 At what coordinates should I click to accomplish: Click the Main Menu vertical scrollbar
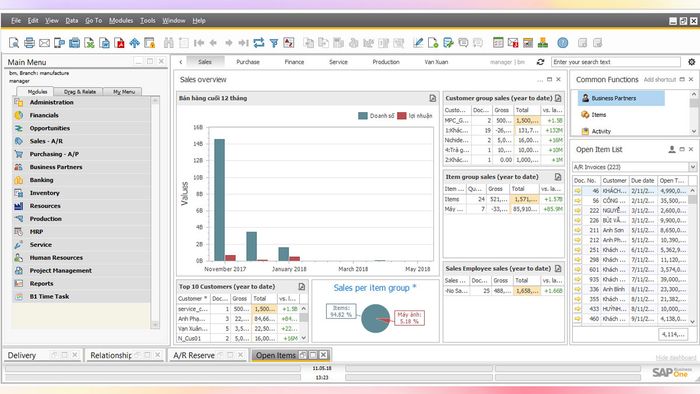[x=155, y=212]
